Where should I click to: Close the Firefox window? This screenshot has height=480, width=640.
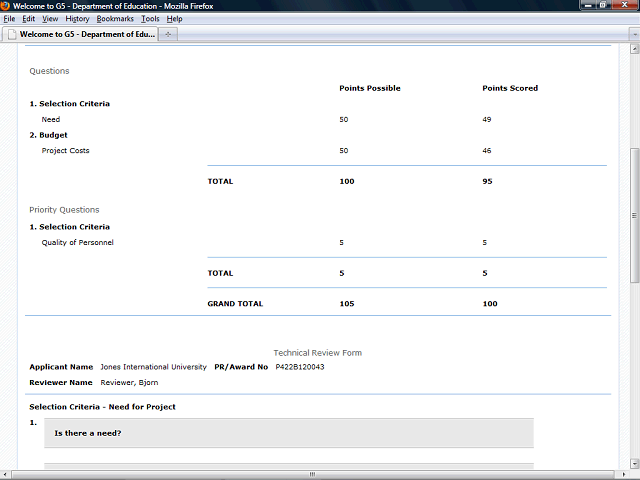[x=625, y=5]
